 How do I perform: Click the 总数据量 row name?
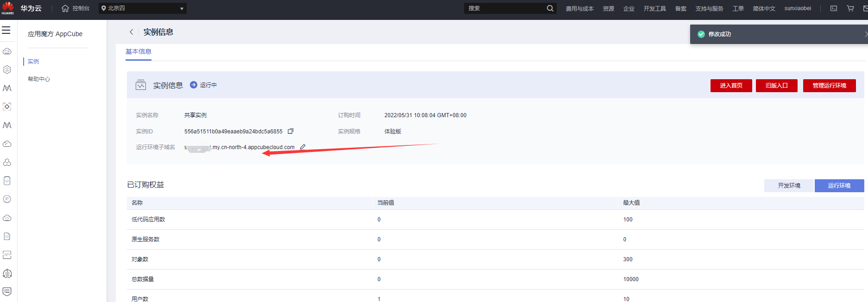pos(143,279)
